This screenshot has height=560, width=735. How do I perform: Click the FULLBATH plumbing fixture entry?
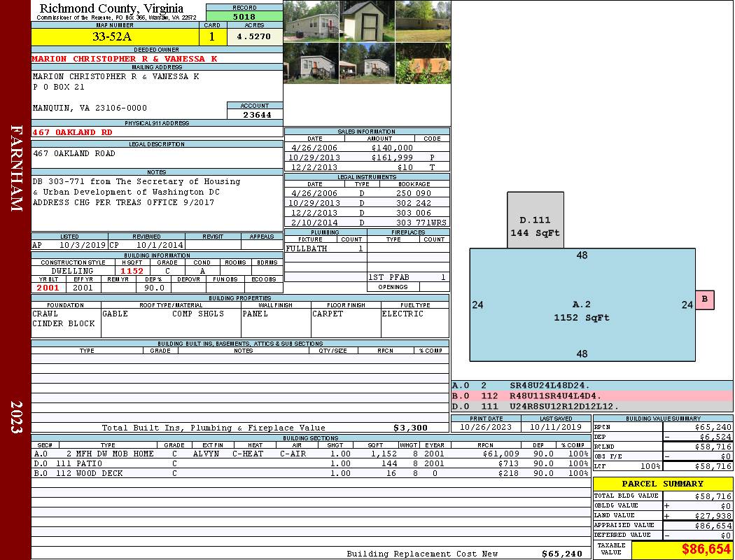[307, 248]
